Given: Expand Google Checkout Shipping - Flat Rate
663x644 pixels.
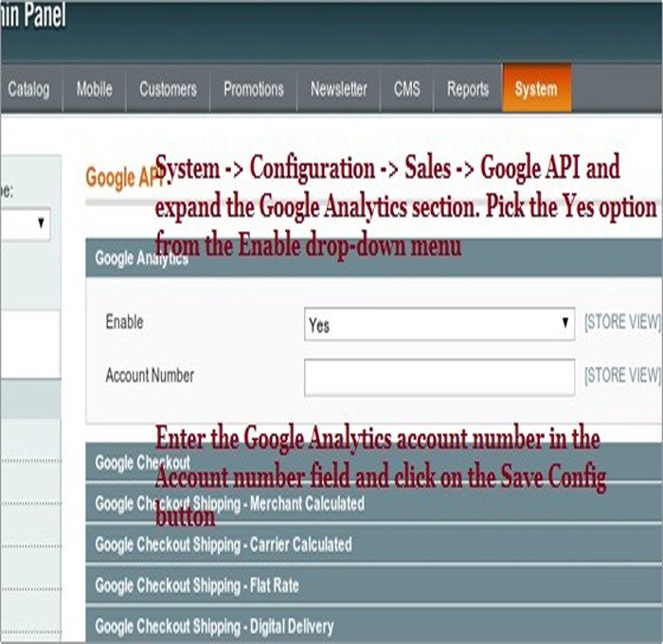Looking at the screenshot, I should 374,585.
